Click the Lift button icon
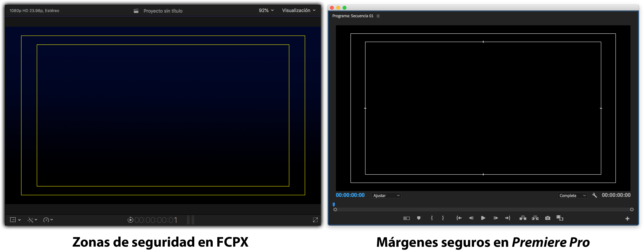644x251 pixels. point(523,218)
